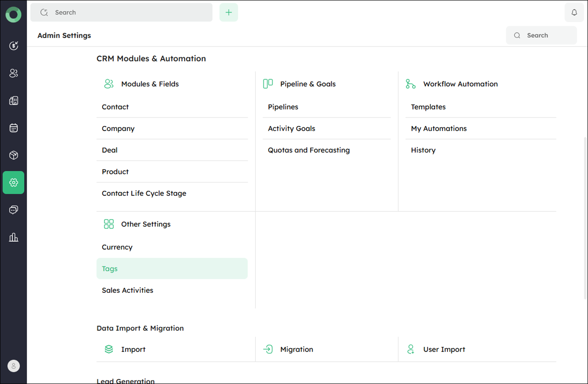Open User Import option
The height and width of the screenshot is (384, 588).
[444, 349]
